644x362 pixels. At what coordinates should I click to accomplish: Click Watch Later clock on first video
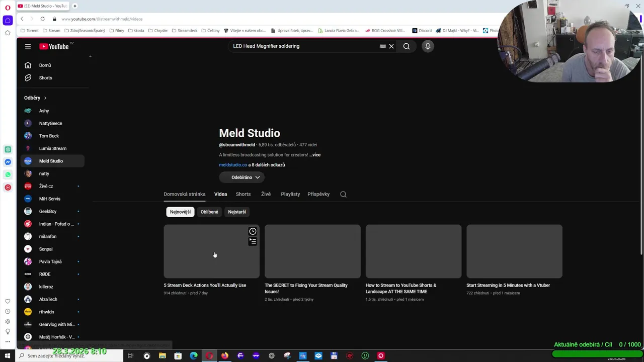pos(253,232)
